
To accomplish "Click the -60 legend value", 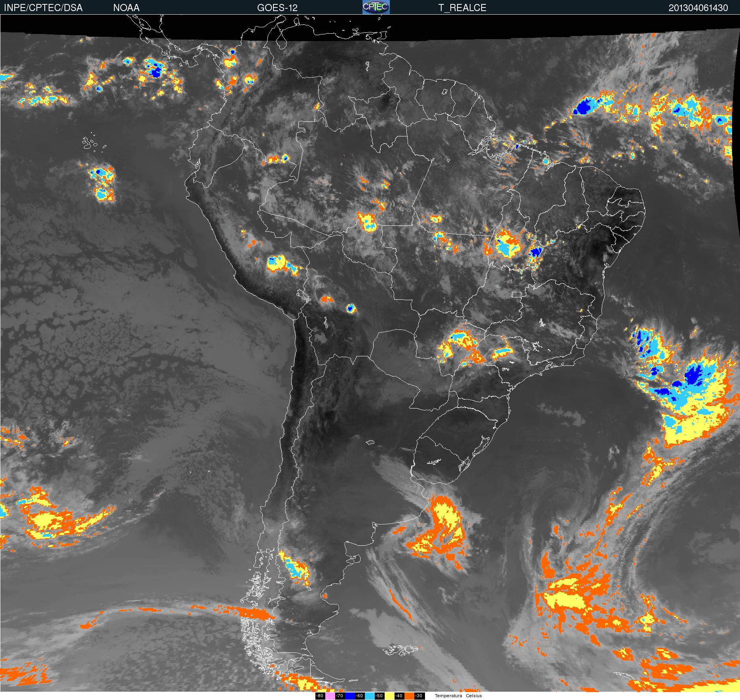I will (360, 696).
